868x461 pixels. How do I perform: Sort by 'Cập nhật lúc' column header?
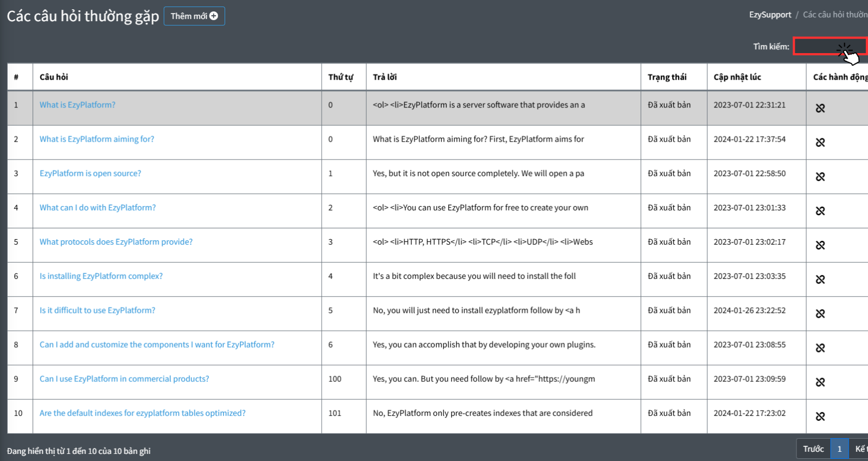click(x=737, y=77)
